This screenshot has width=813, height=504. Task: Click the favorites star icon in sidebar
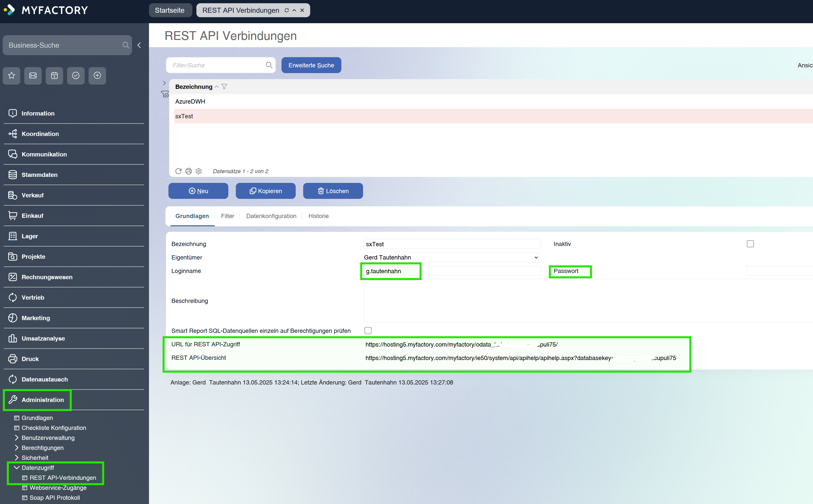(x=12, y=76)
